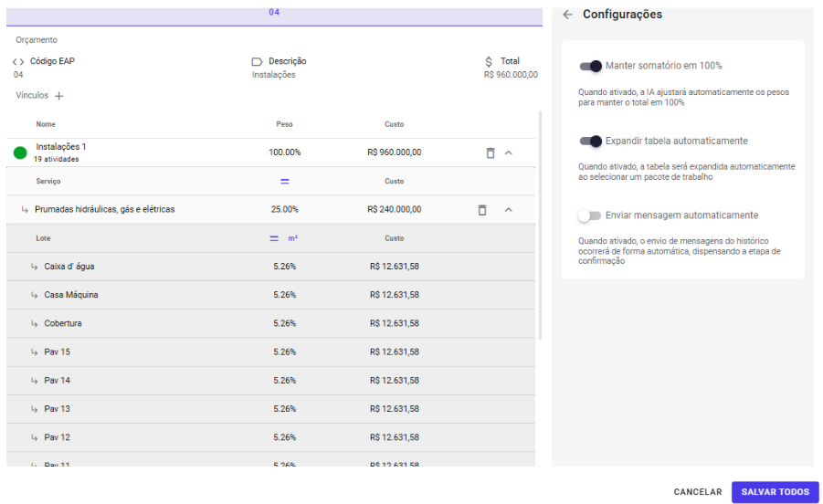Click the Casa Máquina row name
The image size is (823, 504).
(71, 295)
